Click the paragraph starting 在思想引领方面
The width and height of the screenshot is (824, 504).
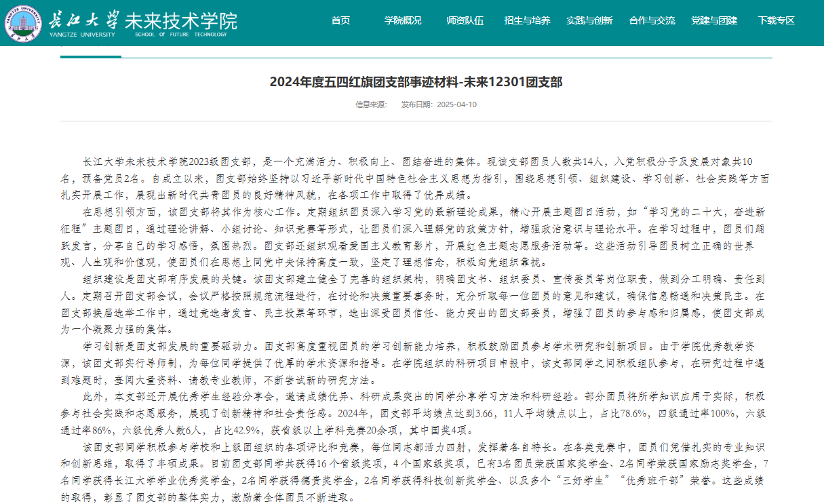[x=416, y=237]
